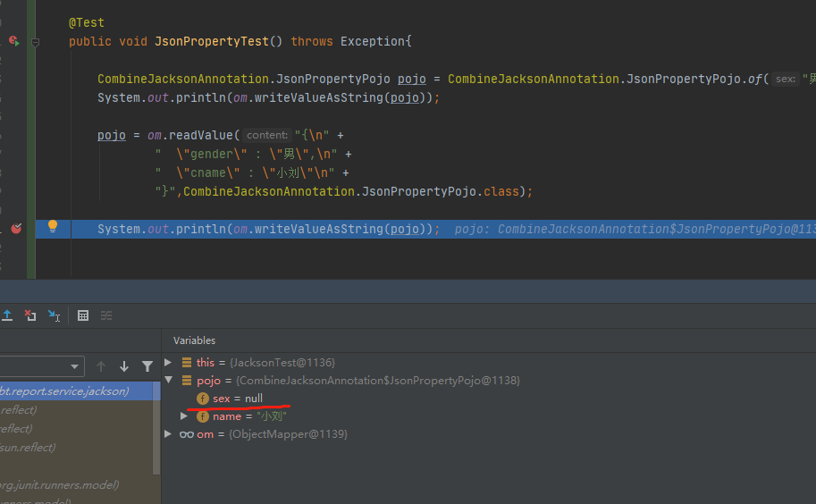The width and height of the screenshot is (816, 504).
Task: Open the thread selector dropdown
Action: (x=75, y=366)
